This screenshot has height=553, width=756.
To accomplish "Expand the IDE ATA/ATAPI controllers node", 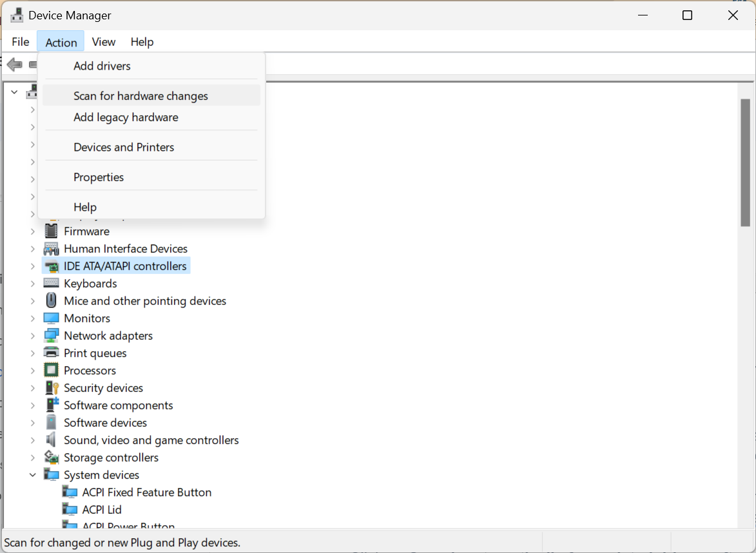I will [x=34, y=266].
